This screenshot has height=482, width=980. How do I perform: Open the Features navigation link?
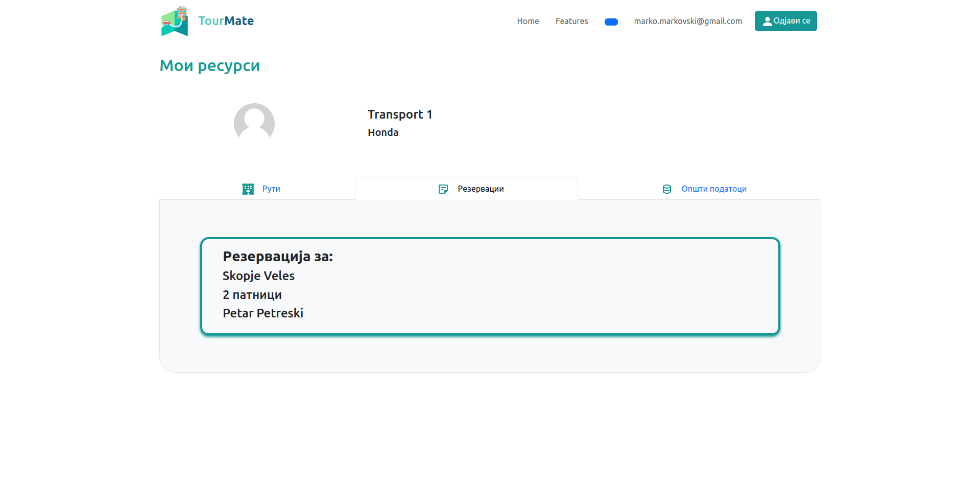click(571, 21)
